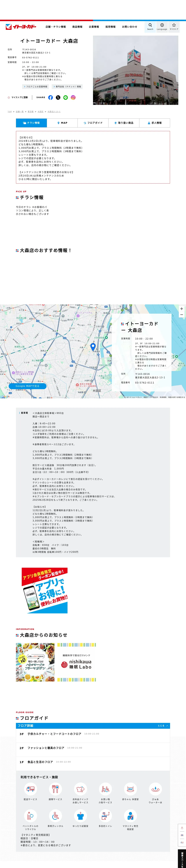Switch to the チラシ情報 tab
186x868 pixels.
pos(31,123)
